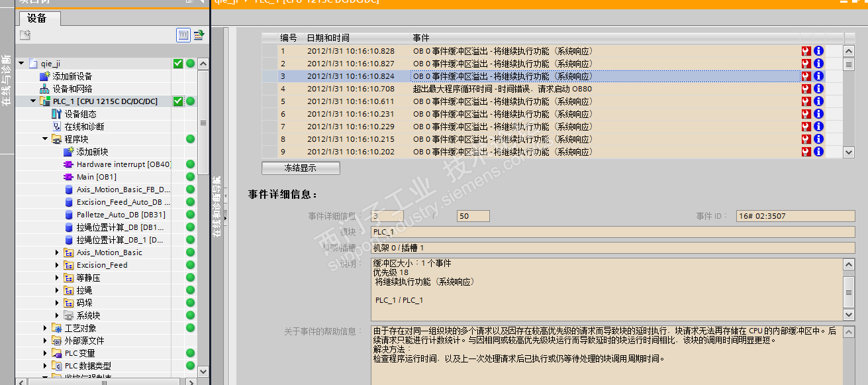The height and width of the screenshot is (385, 868).
Task: Click the export overview icon in tree toolbar
Action: tap(198, 35)
